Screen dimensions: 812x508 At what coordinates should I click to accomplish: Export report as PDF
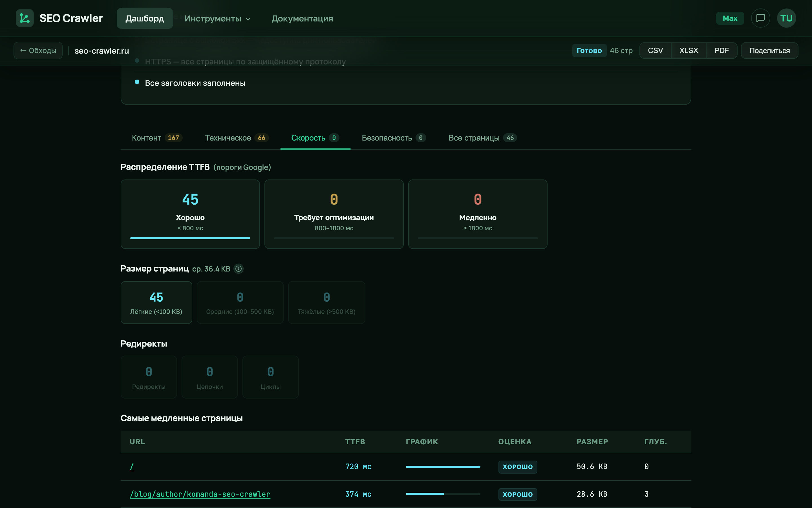pos(721,51)
